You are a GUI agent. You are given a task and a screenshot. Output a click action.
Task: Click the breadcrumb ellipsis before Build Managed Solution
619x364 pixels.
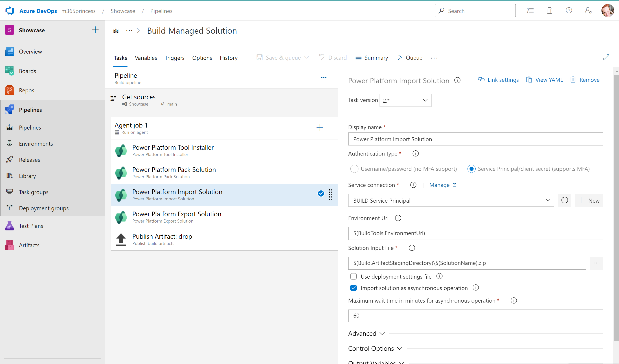click(129, 30)
